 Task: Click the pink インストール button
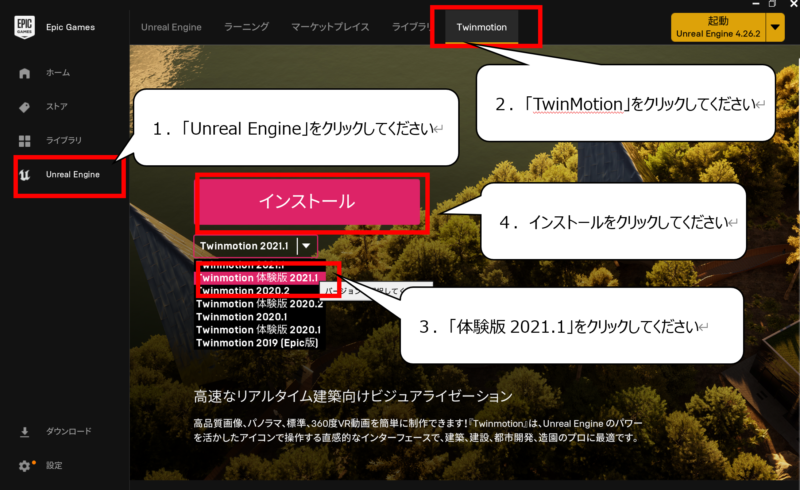pos(309,202)
